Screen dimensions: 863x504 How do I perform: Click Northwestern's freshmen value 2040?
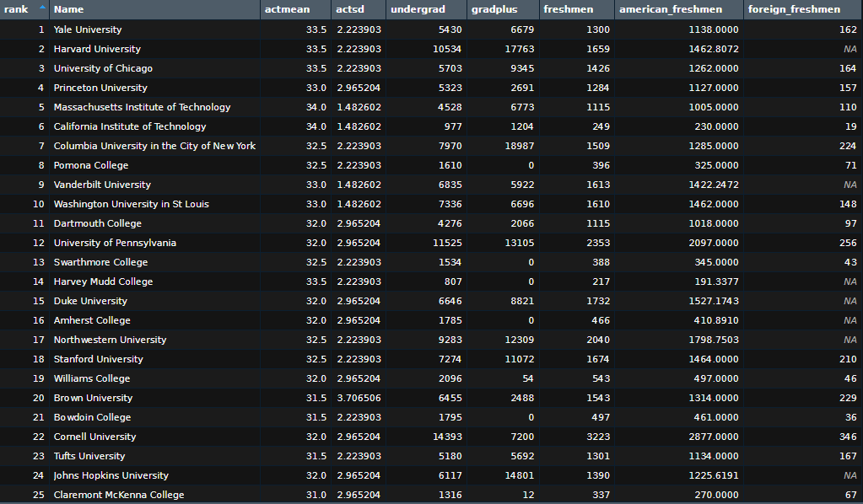[x=598, y=340]
